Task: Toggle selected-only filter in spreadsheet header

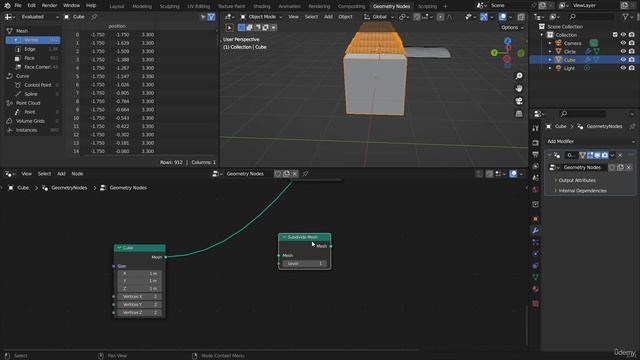Action: (203, 17)
